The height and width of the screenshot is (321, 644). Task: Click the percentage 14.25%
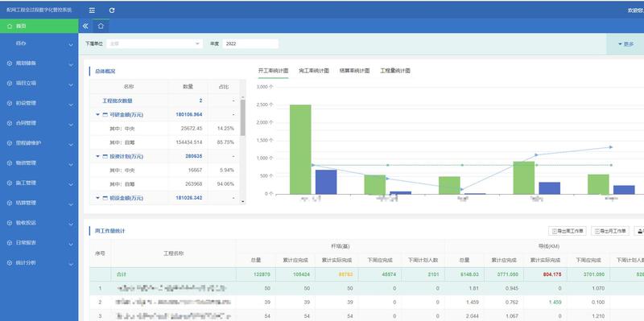tap(226, 129)
